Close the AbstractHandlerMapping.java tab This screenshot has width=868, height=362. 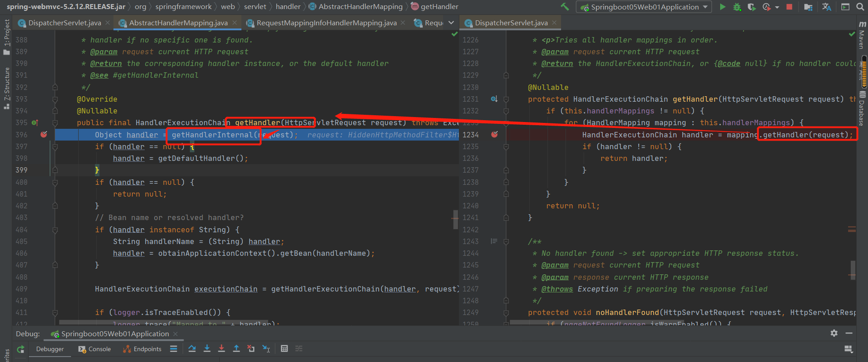(235, 23)
